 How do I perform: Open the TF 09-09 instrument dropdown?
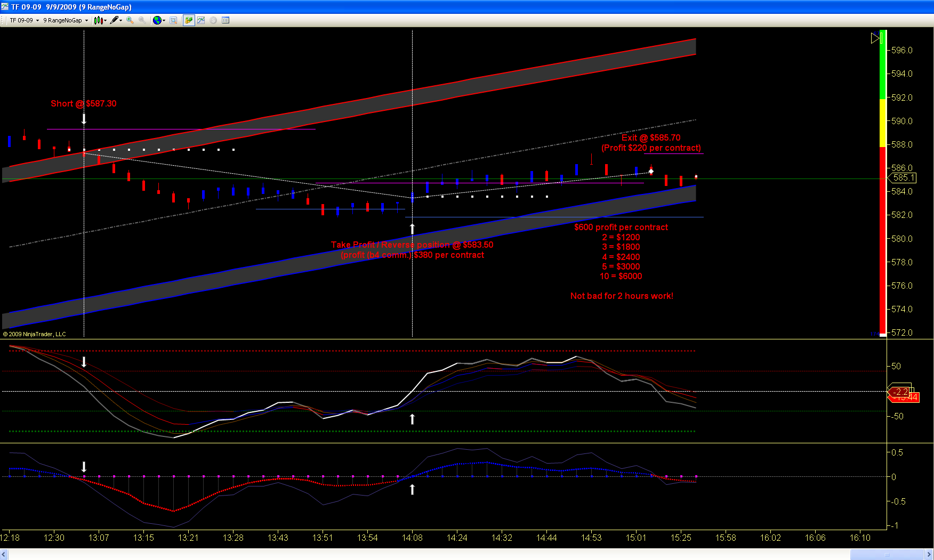pos(24,20)
